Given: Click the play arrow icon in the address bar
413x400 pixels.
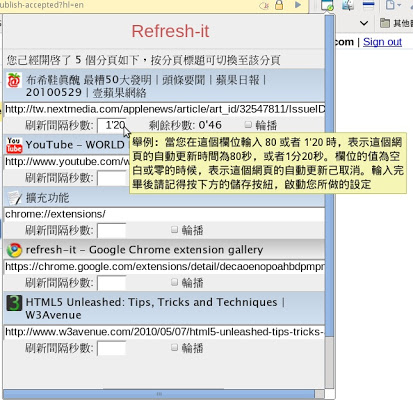Looking at the screenshot, I should tap(298, 5).
